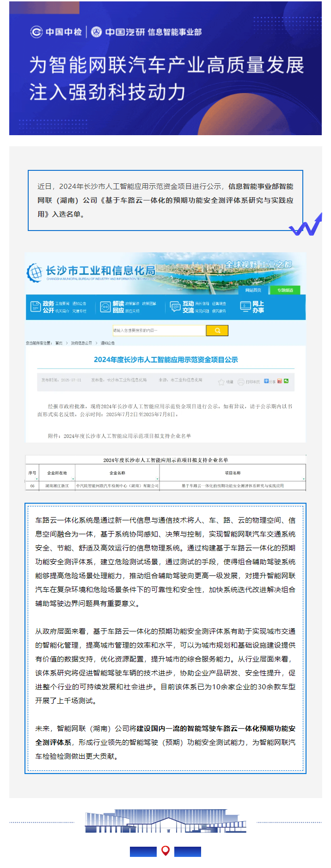Open the 政策图解 link
The width and height of the screenshot is (331, 868).
click(x=149, y=304)
